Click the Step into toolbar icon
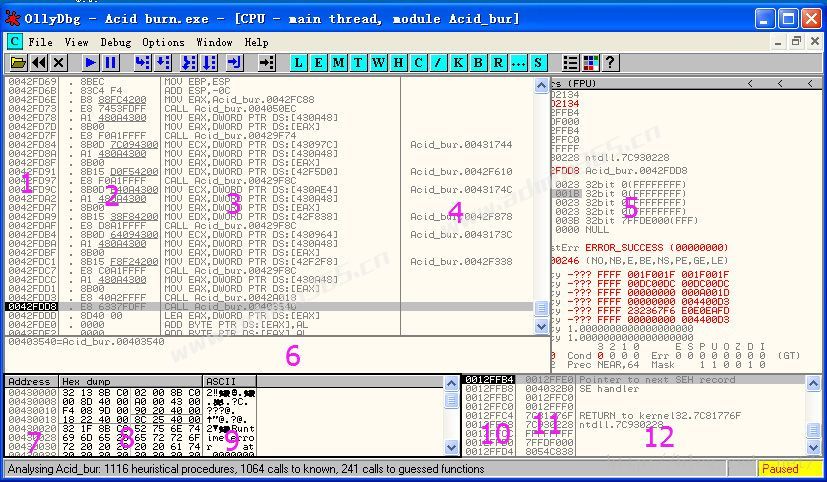Viewport: 827px width, 482px height. coord(142,63)
